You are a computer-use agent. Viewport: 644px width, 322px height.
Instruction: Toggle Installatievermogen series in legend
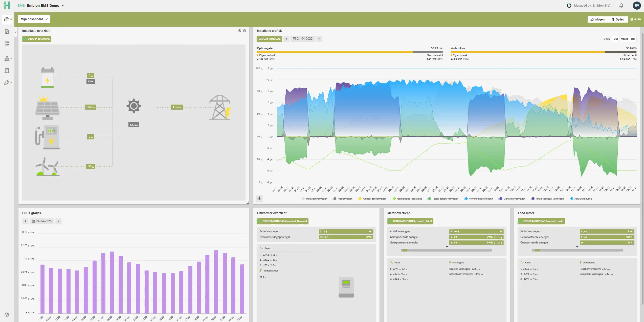(314, 199)
